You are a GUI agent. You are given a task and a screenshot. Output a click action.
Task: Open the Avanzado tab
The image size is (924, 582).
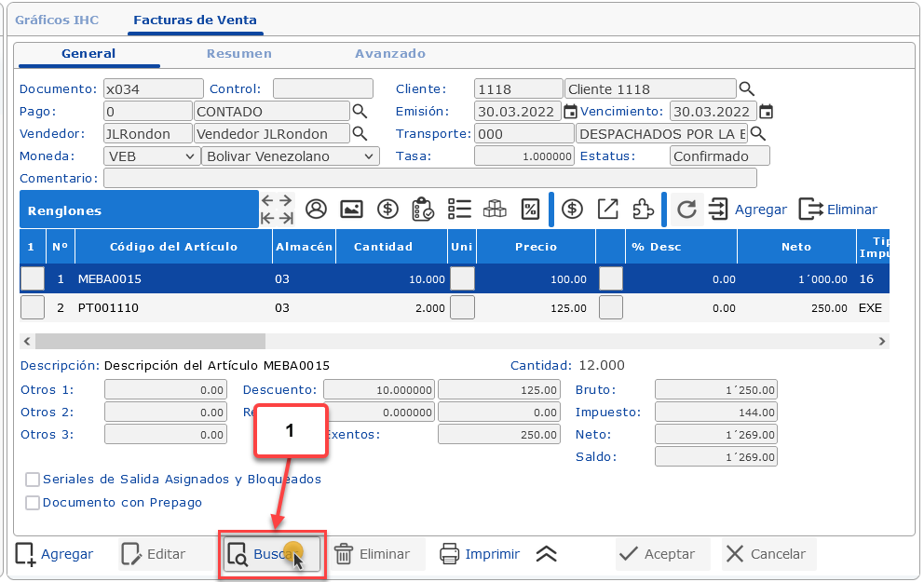[389, 54]
